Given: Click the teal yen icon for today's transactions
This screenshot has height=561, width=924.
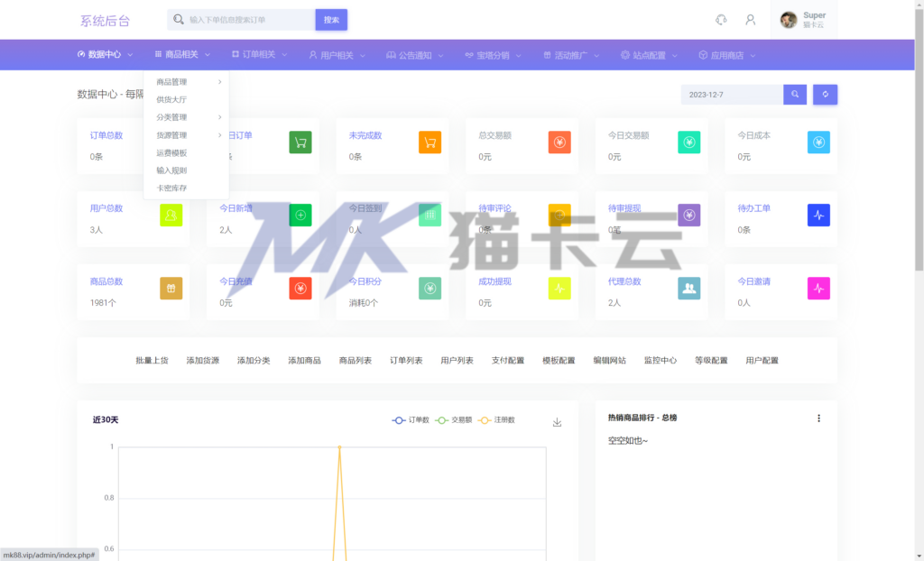Looking at the screenshot, I should [689, 142].
